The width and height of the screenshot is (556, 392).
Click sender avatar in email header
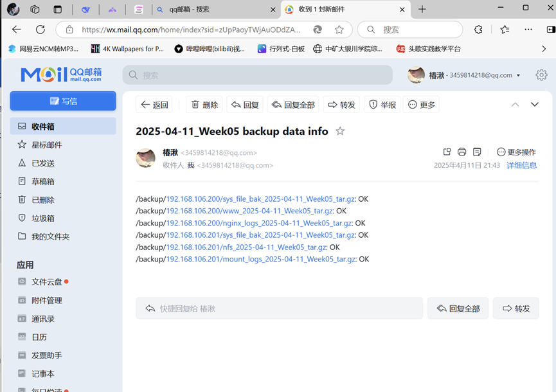click(146, 158)
